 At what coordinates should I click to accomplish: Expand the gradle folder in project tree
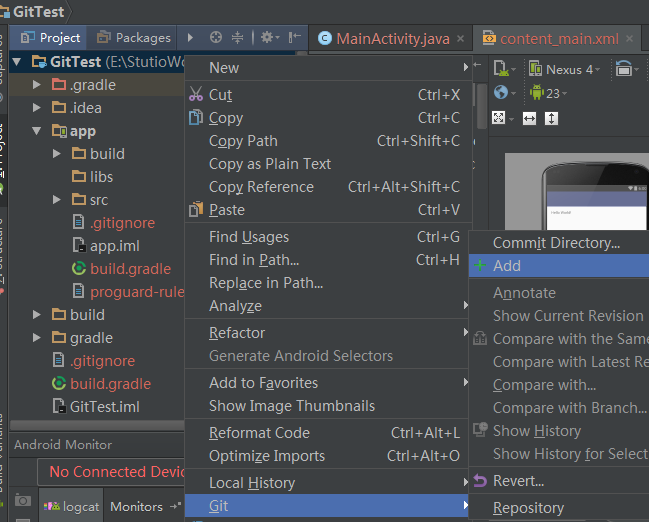pos(37,338)
